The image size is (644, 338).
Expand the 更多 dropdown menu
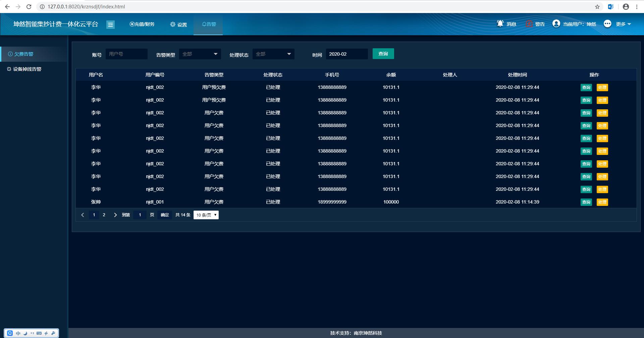tap(624, 24)
